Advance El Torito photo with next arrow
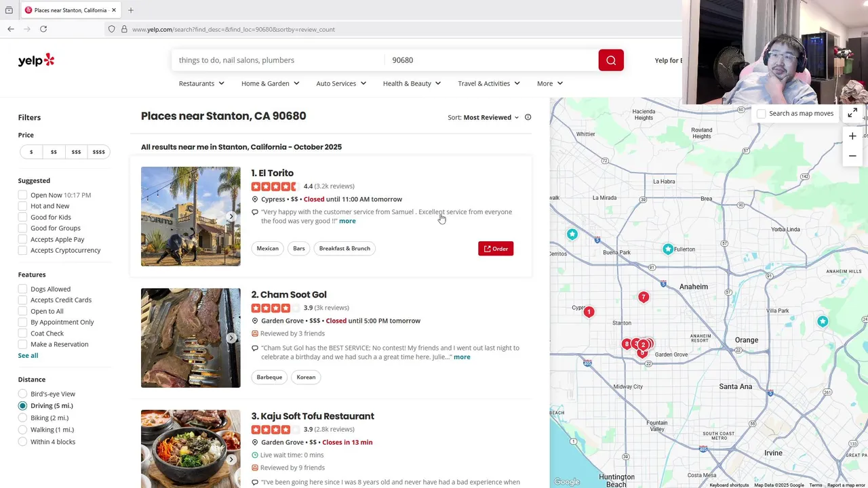 231,217
